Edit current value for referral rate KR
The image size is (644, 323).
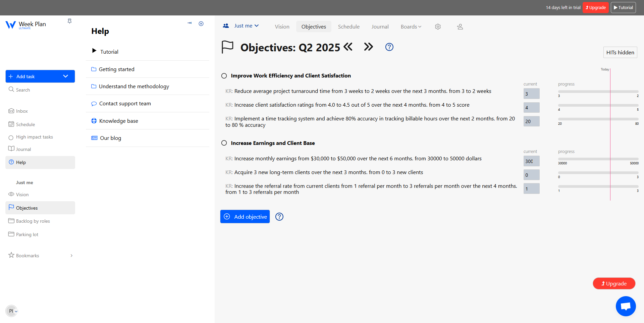[531, 189]
